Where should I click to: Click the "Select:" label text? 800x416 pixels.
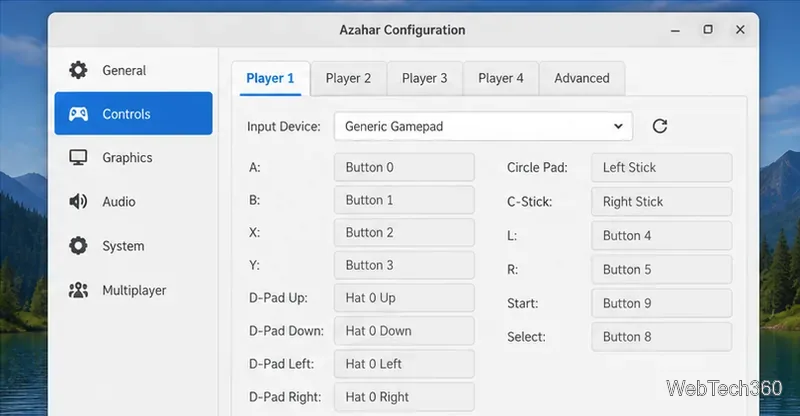pyautogui.click(x=526, y=337)
